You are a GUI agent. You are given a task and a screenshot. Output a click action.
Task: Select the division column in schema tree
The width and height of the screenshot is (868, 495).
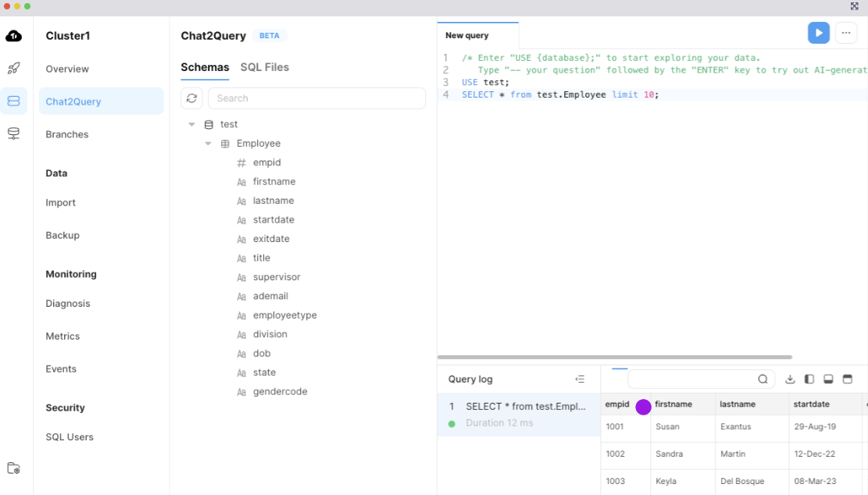[270, 334]
